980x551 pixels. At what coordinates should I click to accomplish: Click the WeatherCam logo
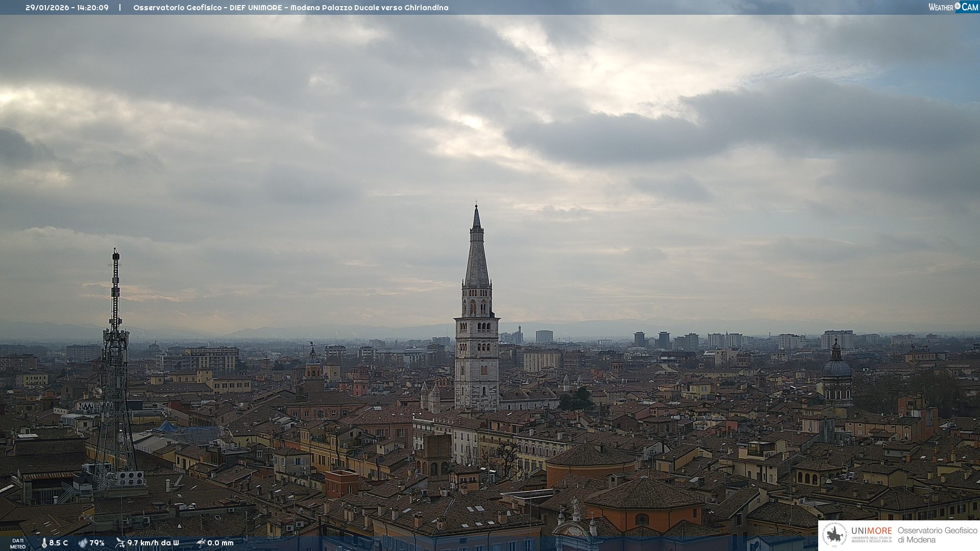[x=953, y=7]
